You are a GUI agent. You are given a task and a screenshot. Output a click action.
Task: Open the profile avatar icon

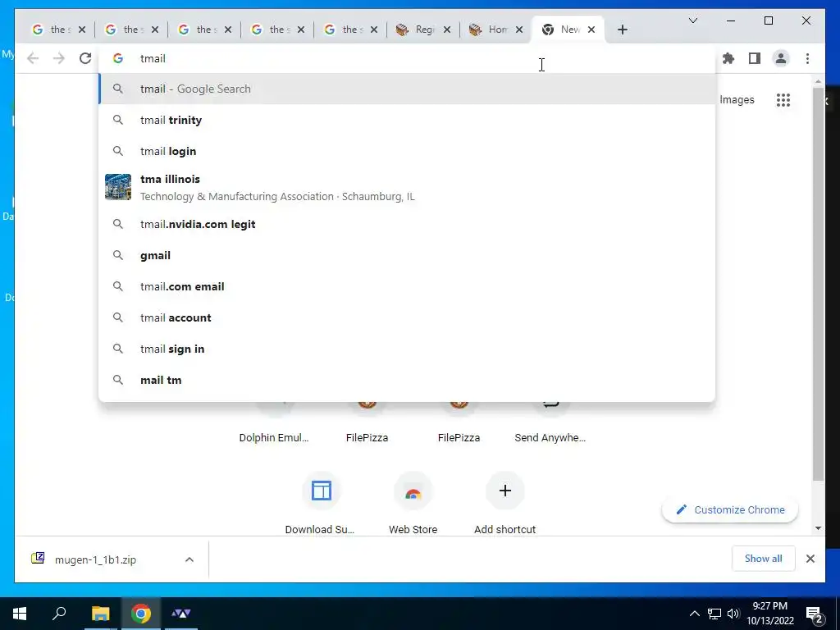click(781, 58)
